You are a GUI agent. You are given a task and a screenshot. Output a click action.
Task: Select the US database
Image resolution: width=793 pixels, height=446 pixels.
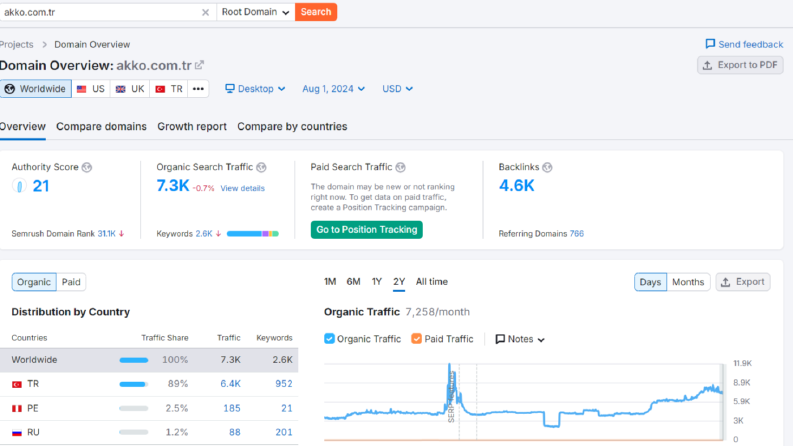click(x=91, y=89)
